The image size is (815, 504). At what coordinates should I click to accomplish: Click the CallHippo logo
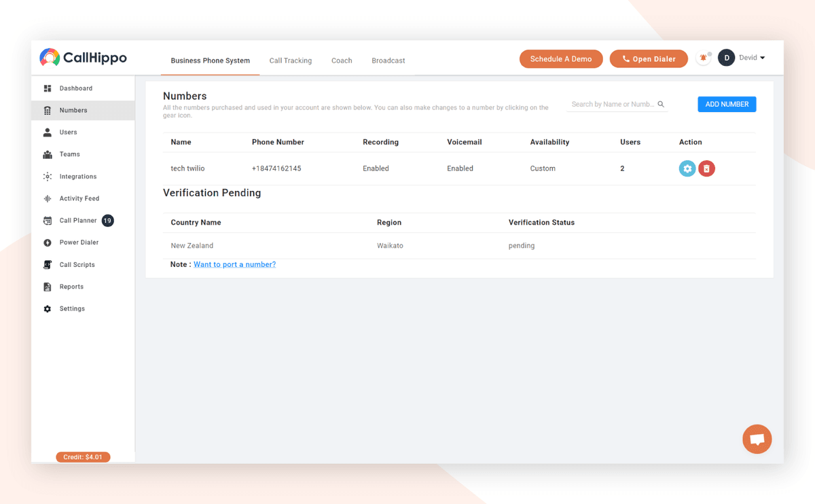coord(84,58)
